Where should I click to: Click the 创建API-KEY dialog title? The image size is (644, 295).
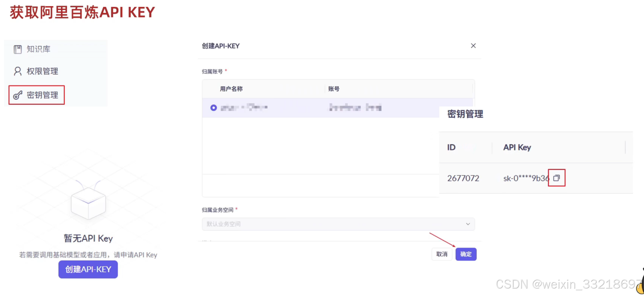(x=221, y=46)
